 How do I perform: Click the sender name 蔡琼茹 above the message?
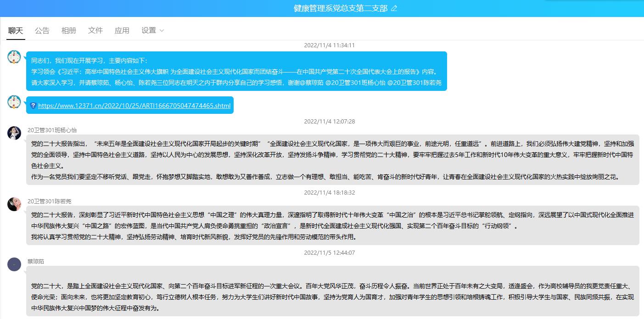(x=36, y=262)
